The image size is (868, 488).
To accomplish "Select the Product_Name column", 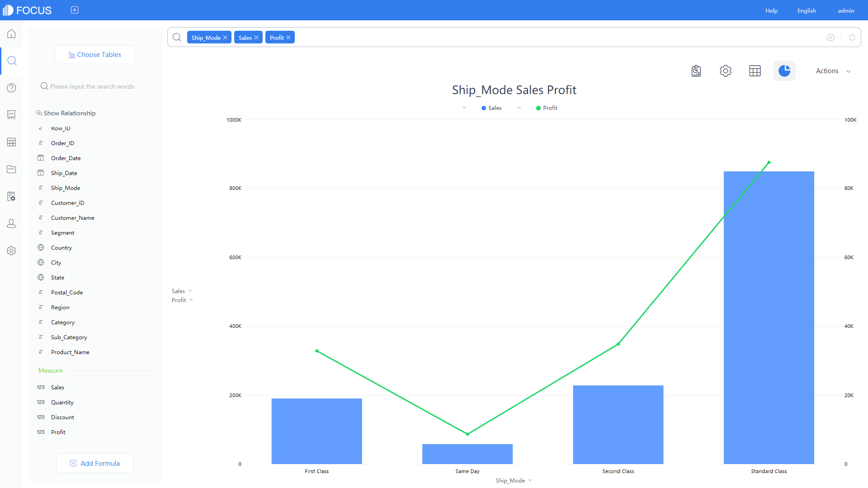I will click(x=70, y=352).
